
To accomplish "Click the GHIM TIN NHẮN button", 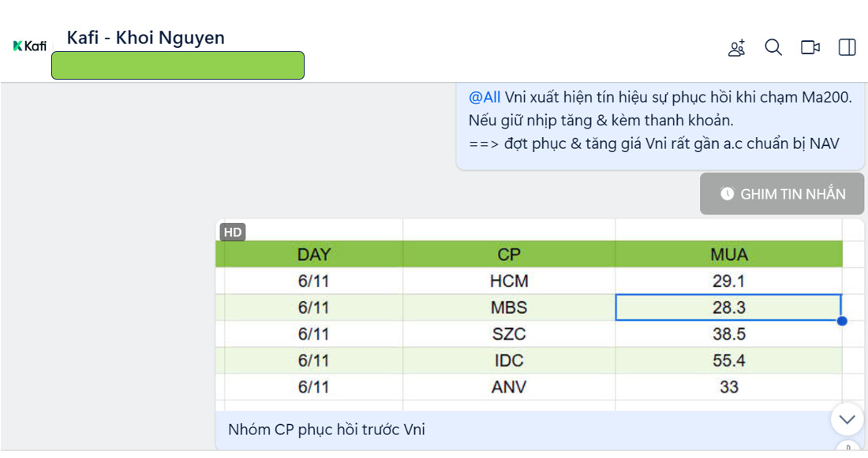I will (782, 194).
